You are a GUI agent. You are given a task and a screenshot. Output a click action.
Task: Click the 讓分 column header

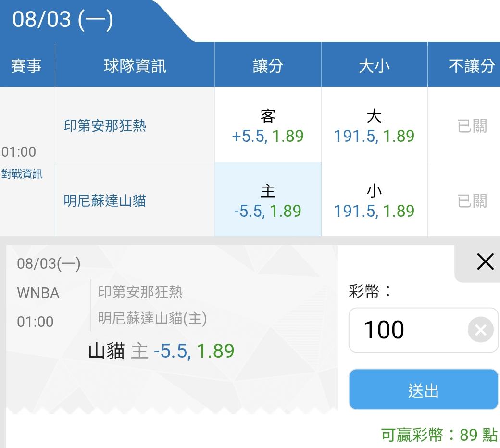pyautogui.click(x=268, y=65)
